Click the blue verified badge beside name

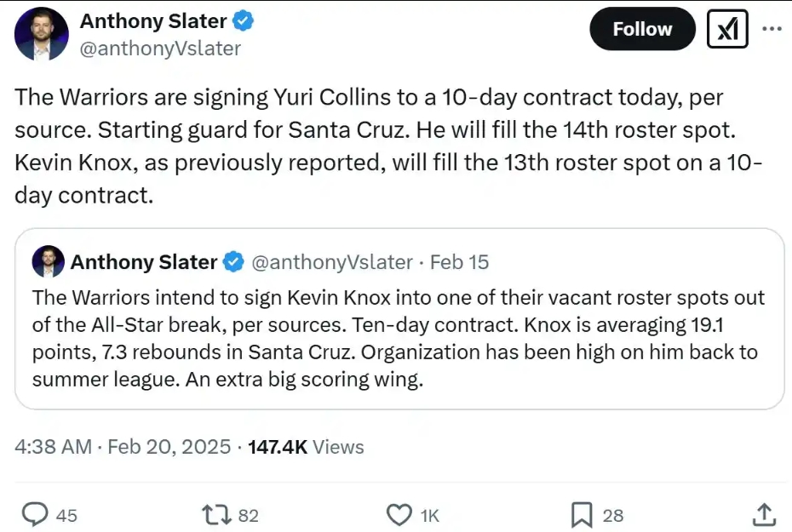[243, 20]
